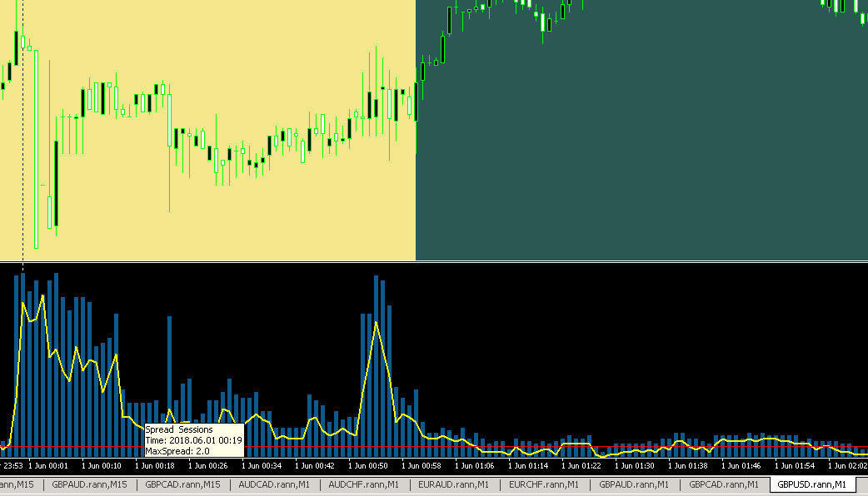Switch to AUDCHF.rann,M1 tab
This screenshot has height=496, width=868.
pos(364,484)
